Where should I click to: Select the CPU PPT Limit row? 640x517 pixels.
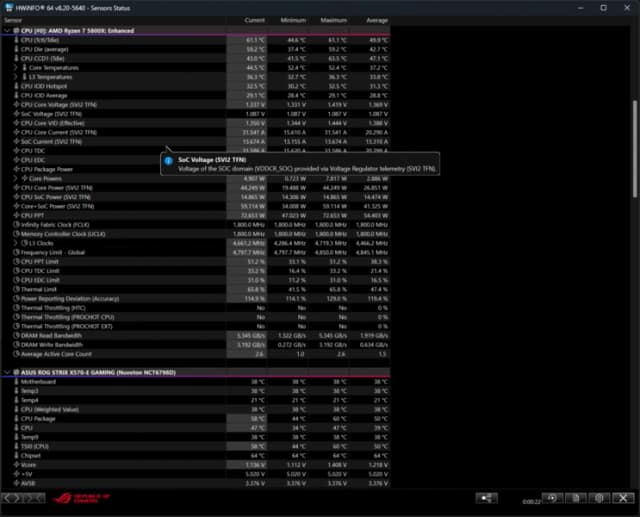[x=196, y=262]
